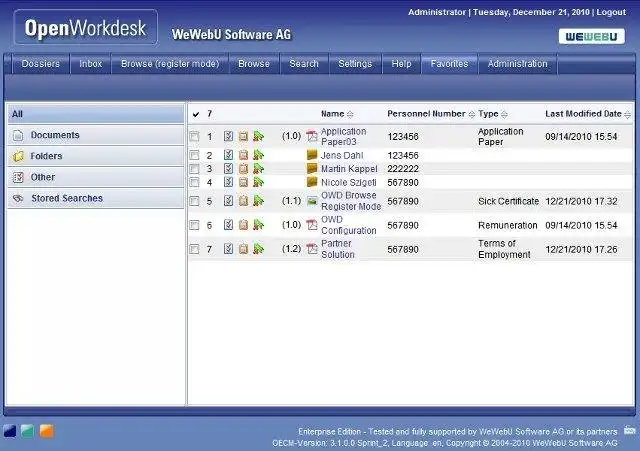Click the blue checklist icon for Jens Dahl
This screenshot has width=640, height=451.
pos(228,155)
